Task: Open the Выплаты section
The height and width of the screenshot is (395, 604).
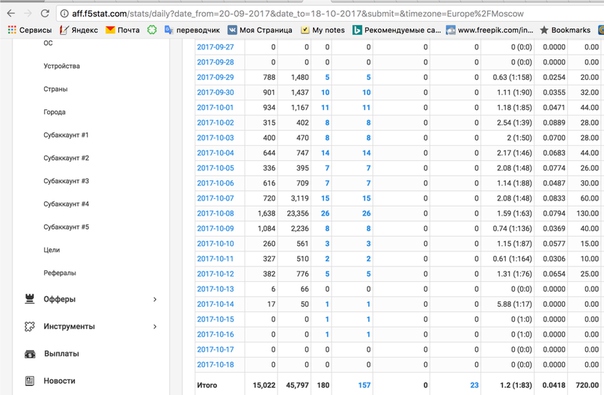Action: [x=62, y=354]
